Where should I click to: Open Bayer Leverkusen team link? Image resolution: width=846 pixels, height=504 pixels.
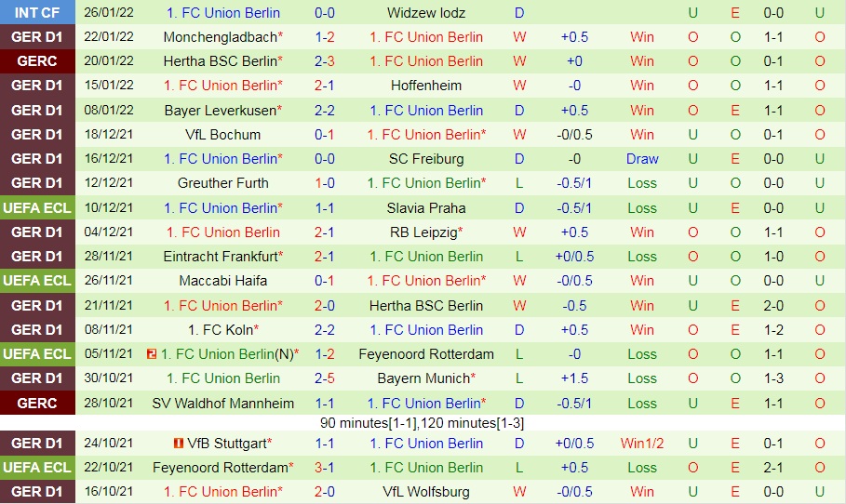(x=220, y=110)
